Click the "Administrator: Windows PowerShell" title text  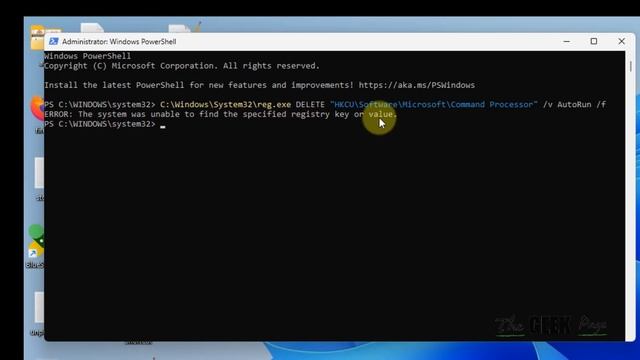(119, 42)
